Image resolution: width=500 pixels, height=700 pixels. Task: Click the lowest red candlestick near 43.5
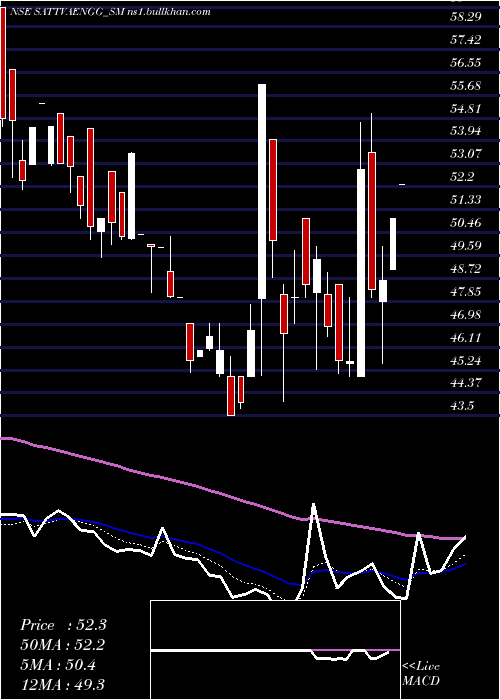[x=231, y=396]
